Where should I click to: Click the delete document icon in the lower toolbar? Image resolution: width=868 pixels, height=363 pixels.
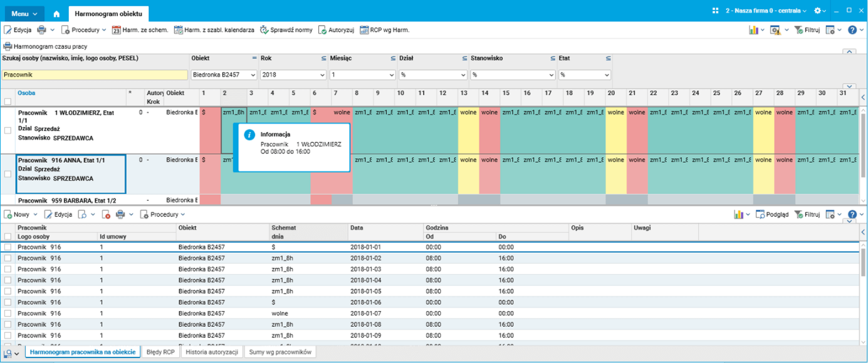106,214
